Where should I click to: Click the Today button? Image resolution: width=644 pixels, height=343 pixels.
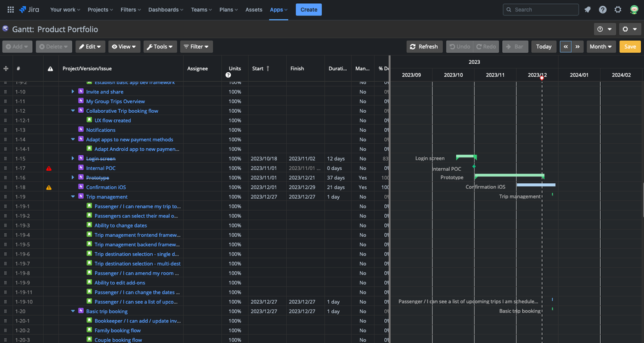tap(543, 46)
